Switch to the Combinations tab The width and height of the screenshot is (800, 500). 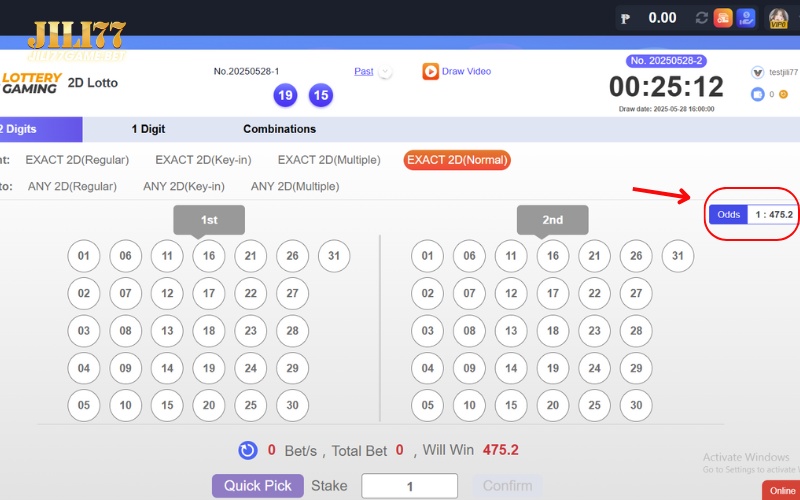coord(279,129)
